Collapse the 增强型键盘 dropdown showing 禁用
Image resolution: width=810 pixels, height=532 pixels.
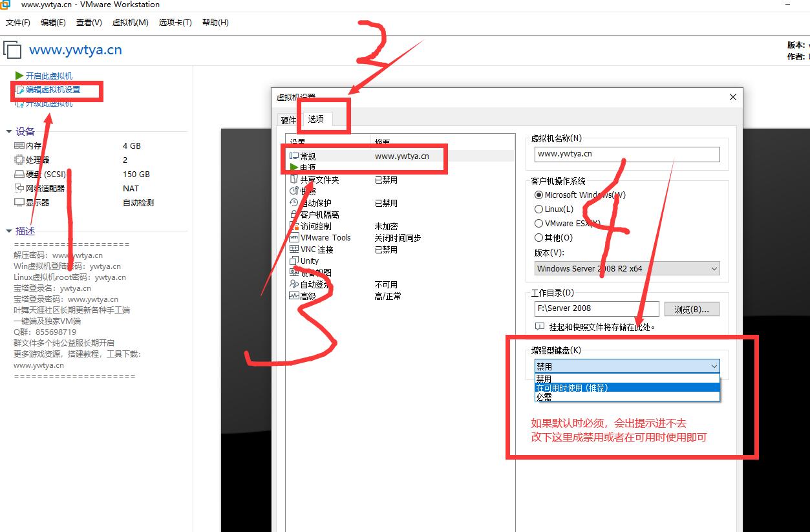pyautogui.click(x=627, y=367)
